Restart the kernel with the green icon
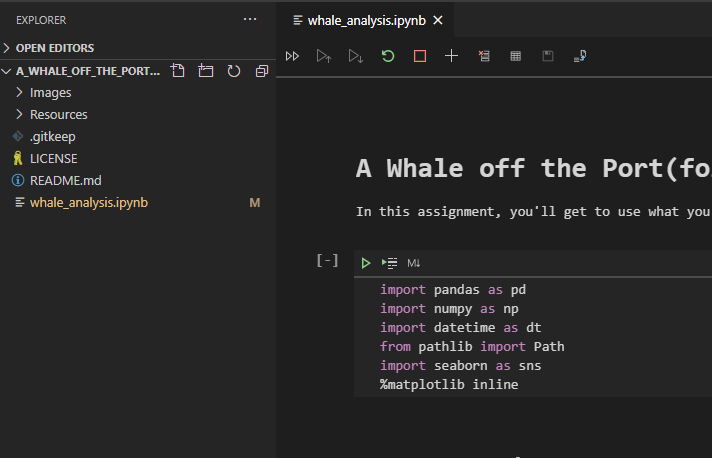 (x=388, y=56)
